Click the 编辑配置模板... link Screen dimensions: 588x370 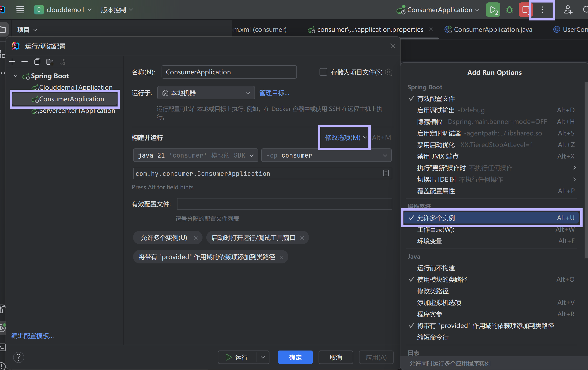tap(33, 336)
